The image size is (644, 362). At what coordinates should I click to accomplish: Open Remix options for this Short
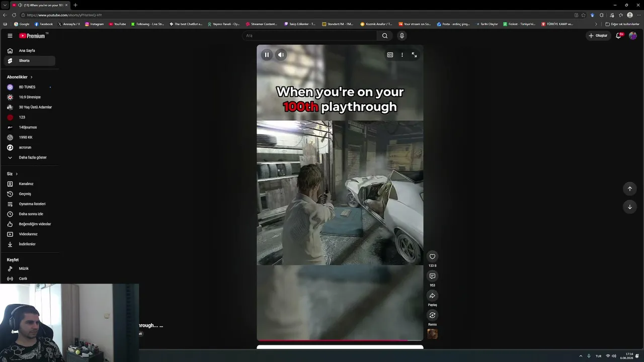[432, 315]
